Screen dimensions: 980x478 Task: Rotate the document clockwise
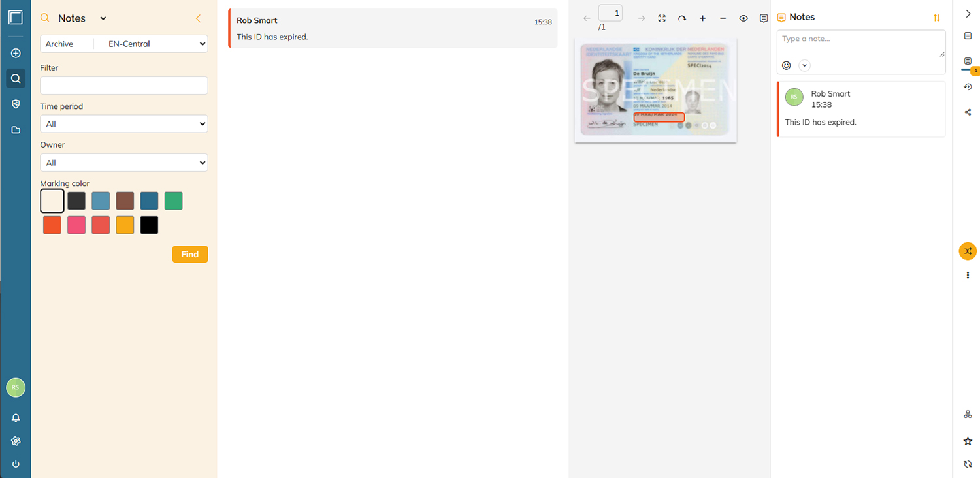682,18
